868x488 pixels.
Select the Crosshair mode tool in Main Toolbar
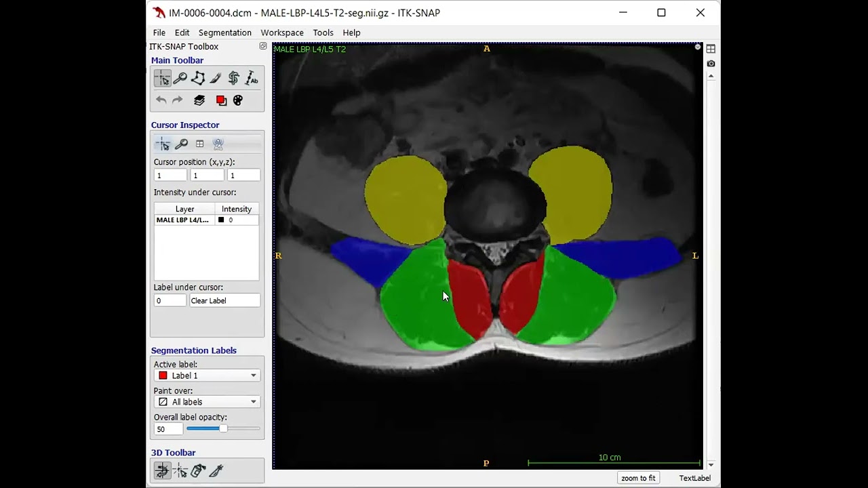point(162,79)
